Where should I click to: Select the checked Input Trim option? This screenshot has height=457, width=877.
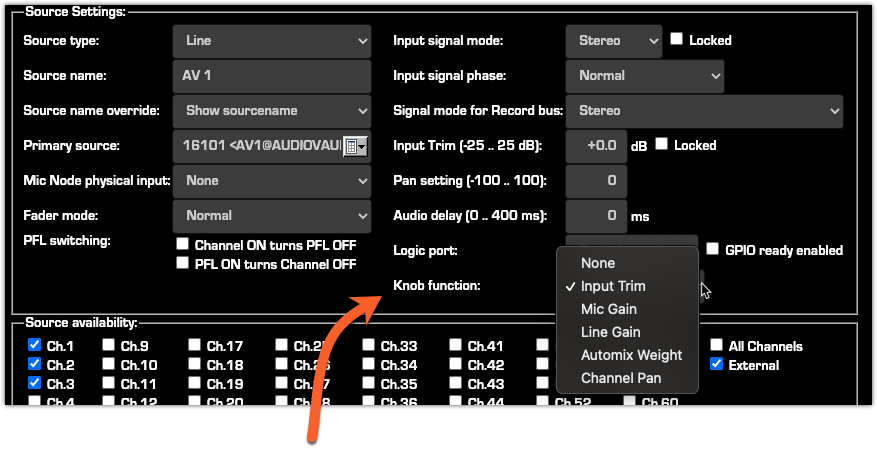tap(613, 286)
